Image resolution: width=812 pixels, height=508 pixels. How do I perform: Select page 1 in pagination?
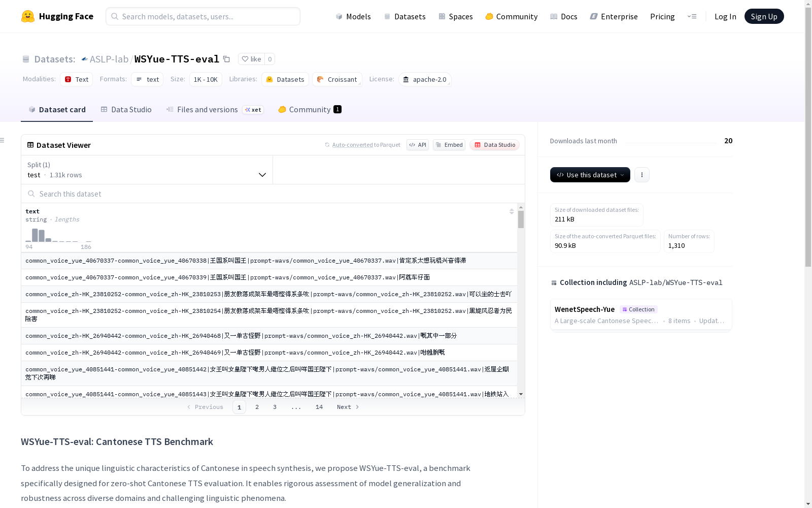pyautogui.click(x=240, y=407)
